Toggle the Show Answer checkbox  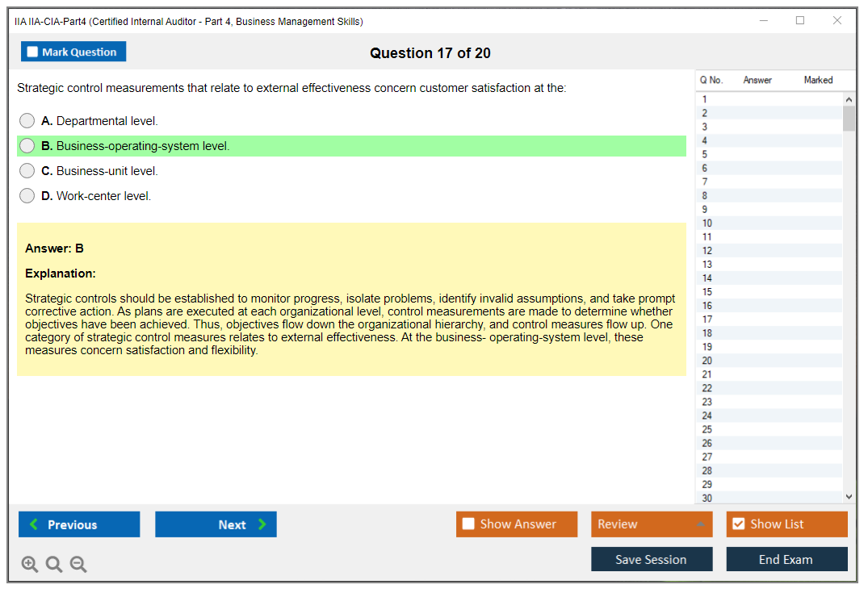(469, 524)
